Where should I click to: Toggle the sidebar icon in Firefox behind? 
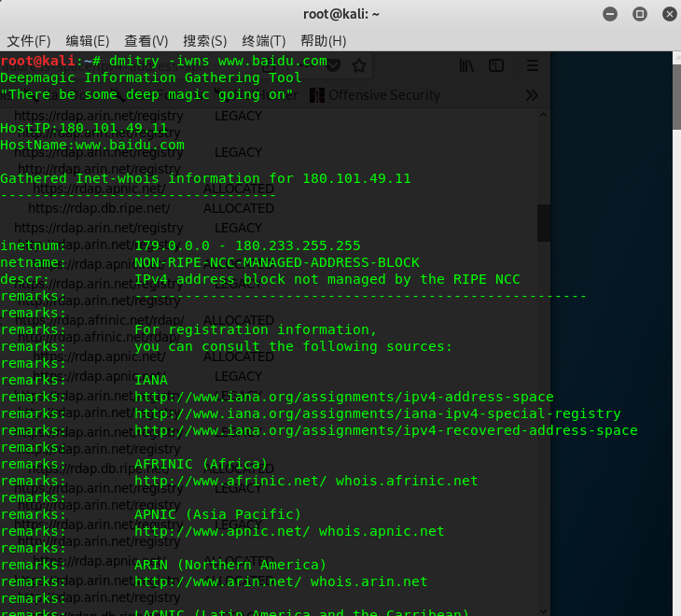coord(496,65)
